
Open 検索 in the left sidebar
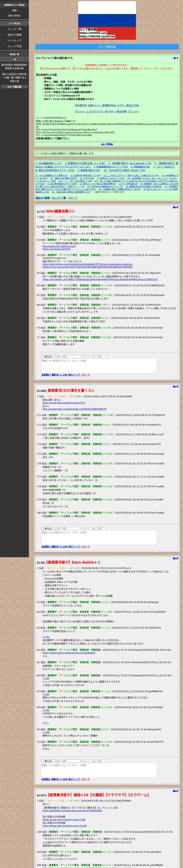pos(14,10)
